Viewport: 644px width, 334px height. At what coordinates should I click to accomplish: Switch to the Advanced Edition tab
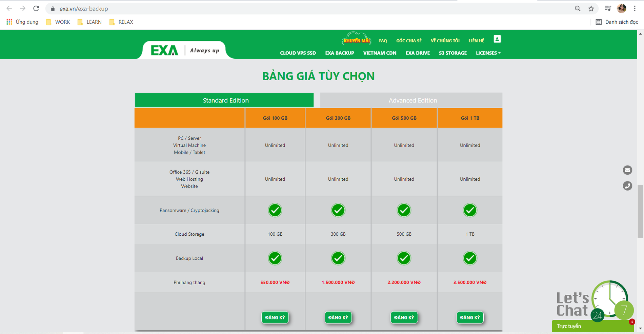(x=412, y=100)
